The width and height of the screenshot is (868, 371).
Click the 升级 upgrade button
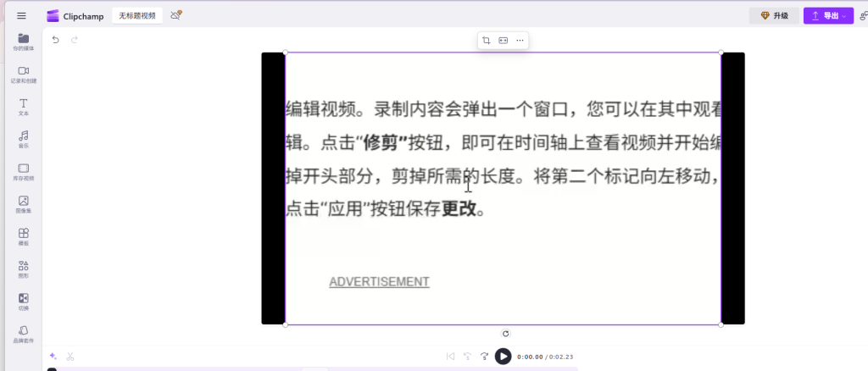(775, 16)
